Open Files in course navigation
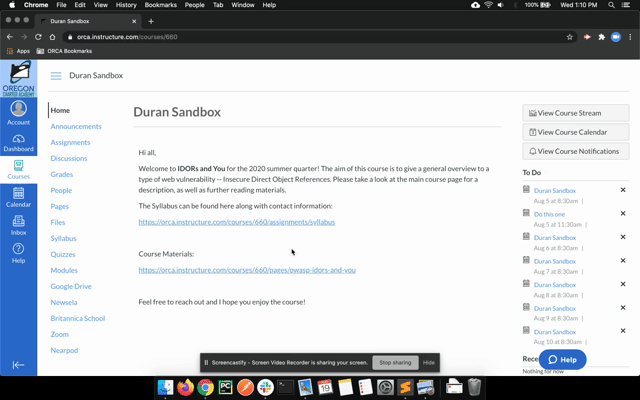This screenshot has height=400, width=640. point(58,222)
